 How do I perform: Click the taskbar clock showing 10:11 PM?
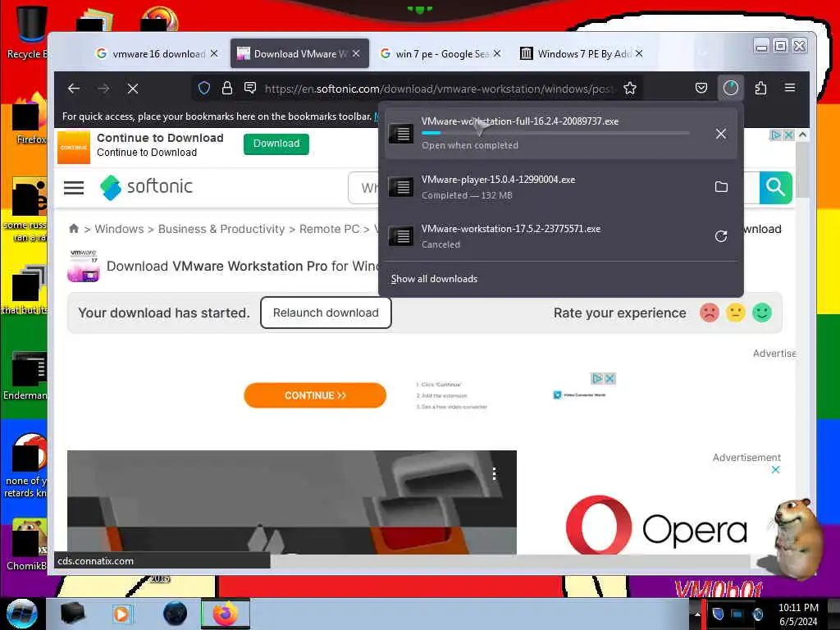click(798, 614)
